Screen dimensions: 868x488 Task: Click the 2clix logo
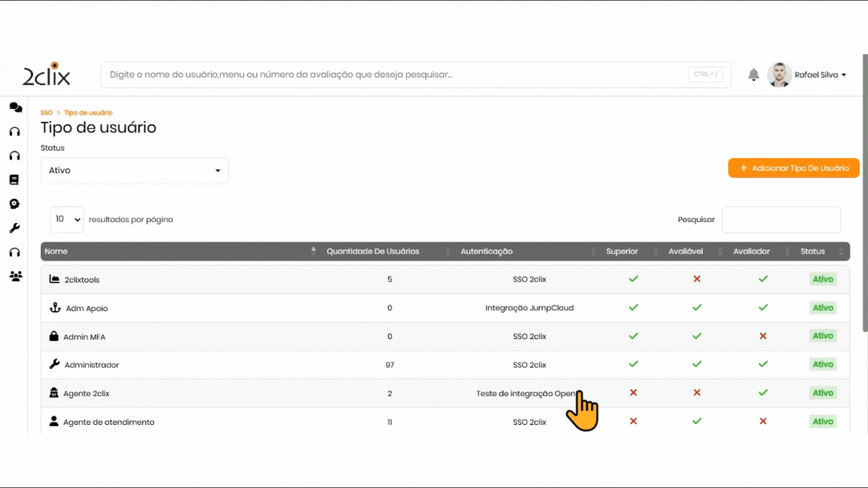pos(47,75)
